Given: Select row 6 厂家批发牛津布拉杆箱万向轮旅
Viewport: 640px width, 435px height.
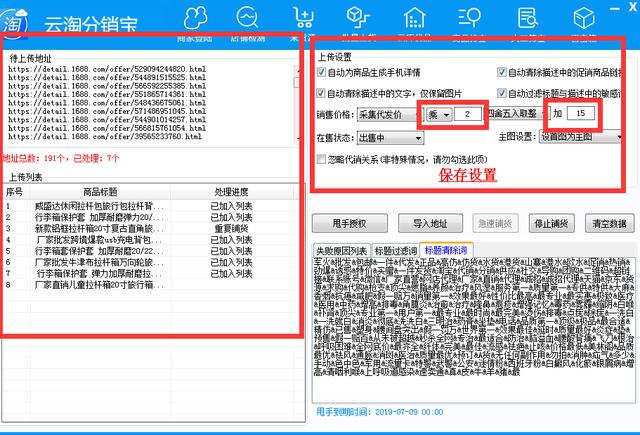Looking at the screenshot, I should click(x=149, y=262).
